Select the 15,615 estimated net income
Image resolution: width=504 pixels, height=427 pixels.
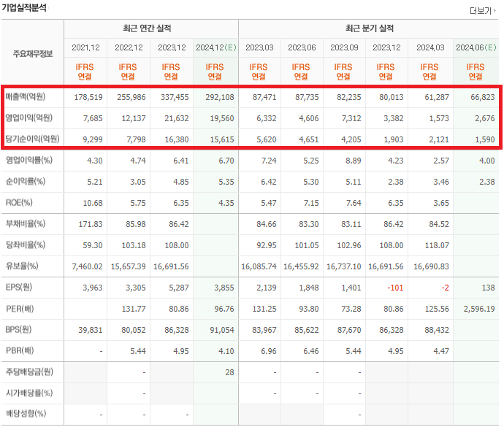click(x=222, y=139)
